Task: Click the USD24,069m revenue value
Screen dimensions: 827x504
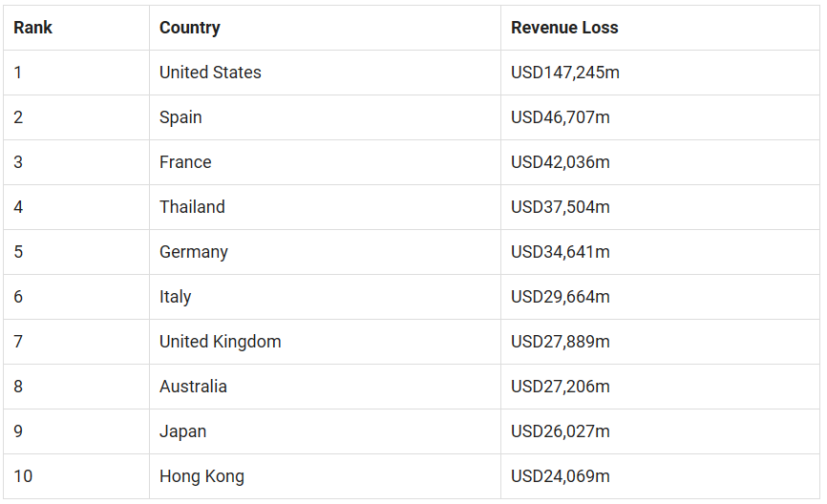Action: 561,476
